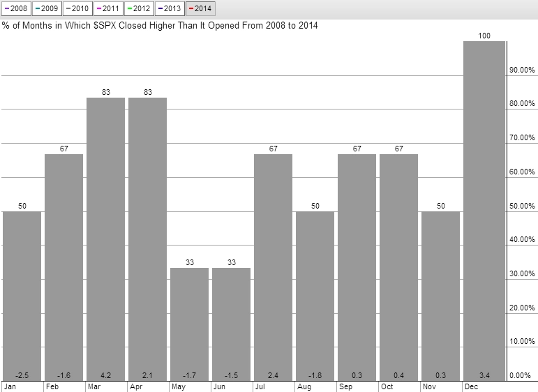Screen dimensions: 538x392
Task: Toggle the 2009 series in legend
Action: click(47, 9)
